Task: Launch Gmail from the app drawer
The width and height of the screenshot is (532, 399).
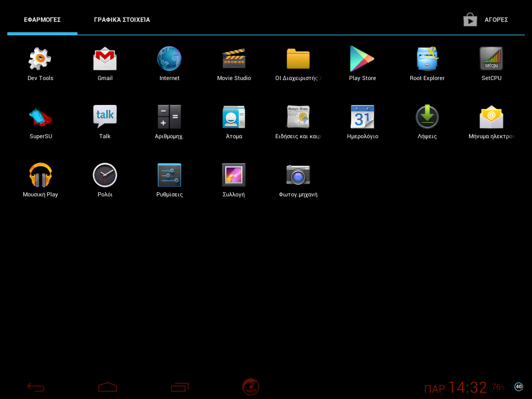Action: (105, 59)
